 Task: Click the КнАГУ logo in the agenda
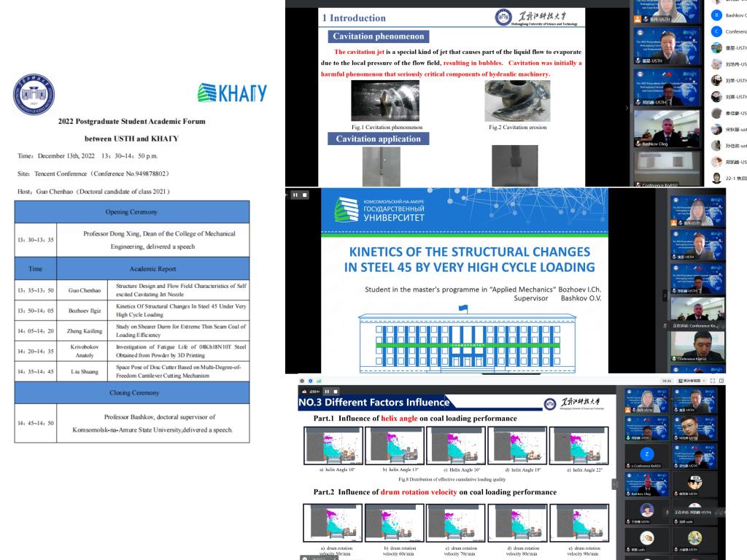[232, 93]
